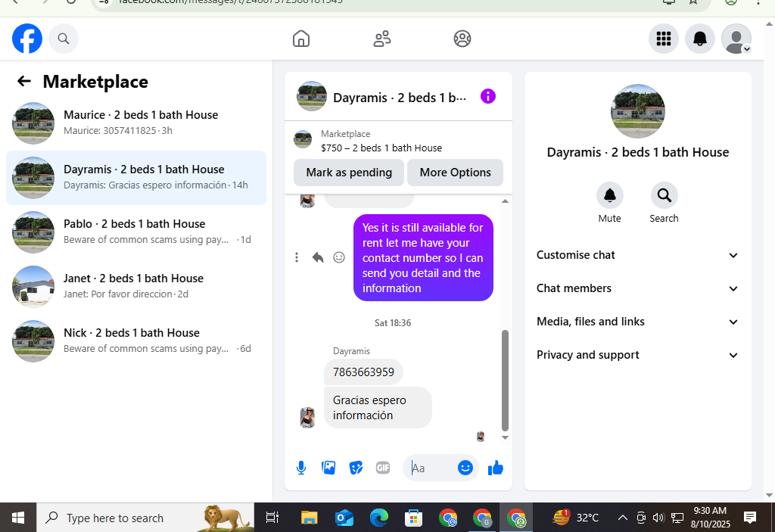Open Janet 2 beds 1 bath conversation
The height and width of the screenshot is (532, 775).
pyautogui.click(x=136, y=286)
